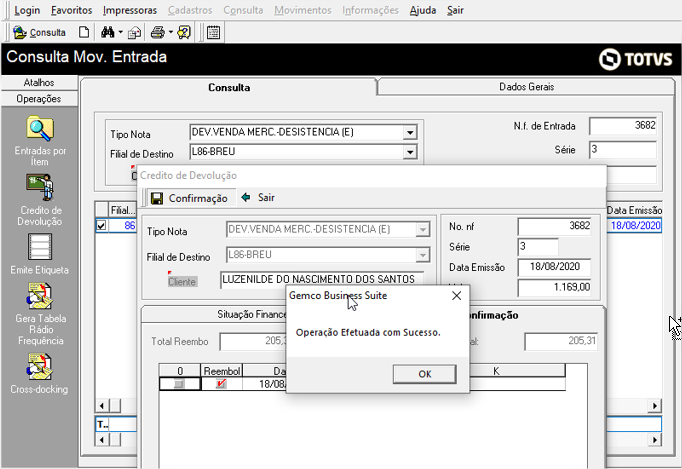Image resolution: width=682 pixels, height=469 pixels.
Task: Open the Impressoras menu
Action: click(130, 10)
